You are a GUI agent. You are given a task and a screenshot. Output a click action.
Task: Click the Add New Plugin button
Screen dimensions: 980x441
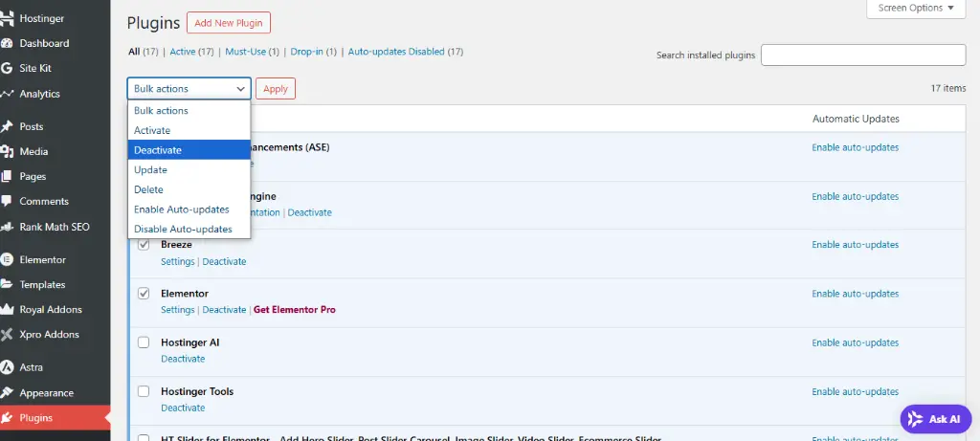[x=228, y=23]
